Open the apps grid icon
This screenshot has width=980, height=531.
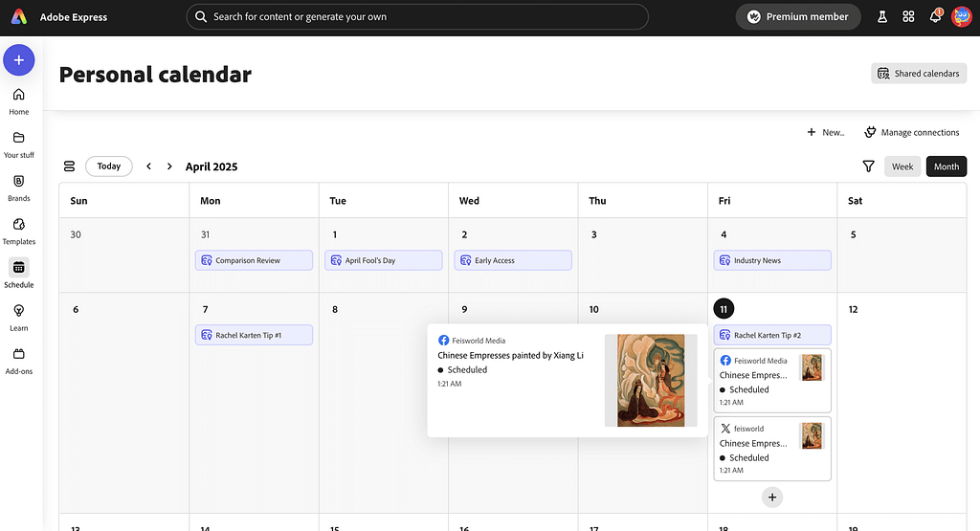pos(909,17)
